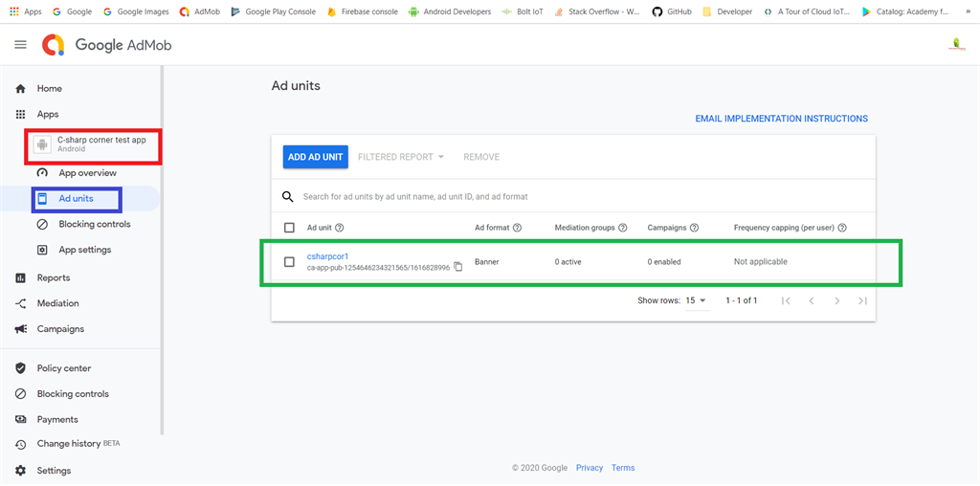Click the sidebar vertical scrollbar
The height and width of the screenshot is (486, 980).
pos(162,250)
